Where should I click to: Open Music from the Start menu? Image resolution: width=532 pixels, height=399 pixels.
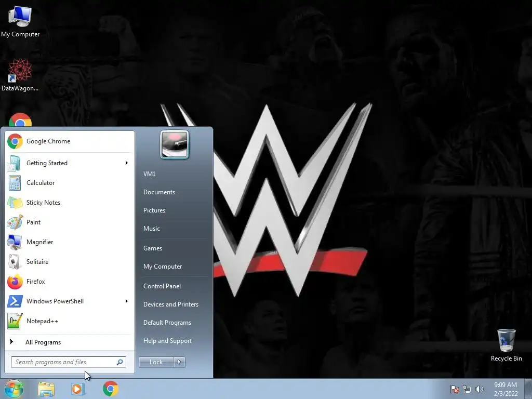(x=152, y=229)
